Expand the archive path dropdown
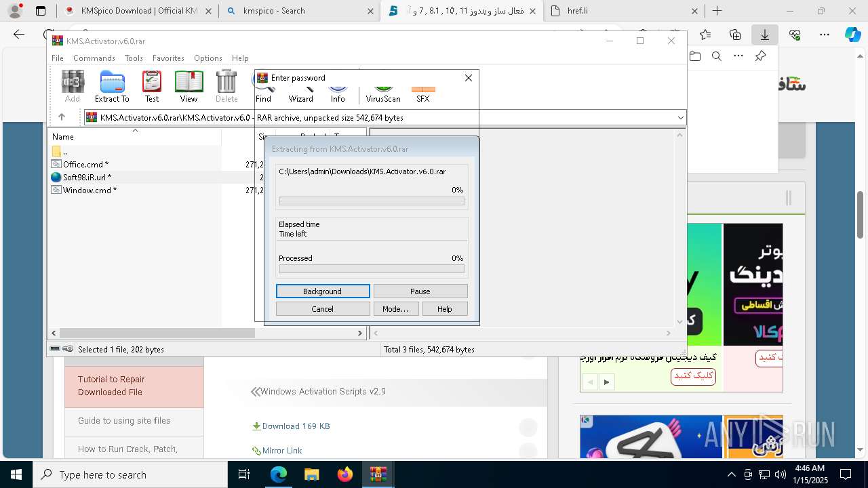This screenshot has width=868, height=488. point(680,118)
